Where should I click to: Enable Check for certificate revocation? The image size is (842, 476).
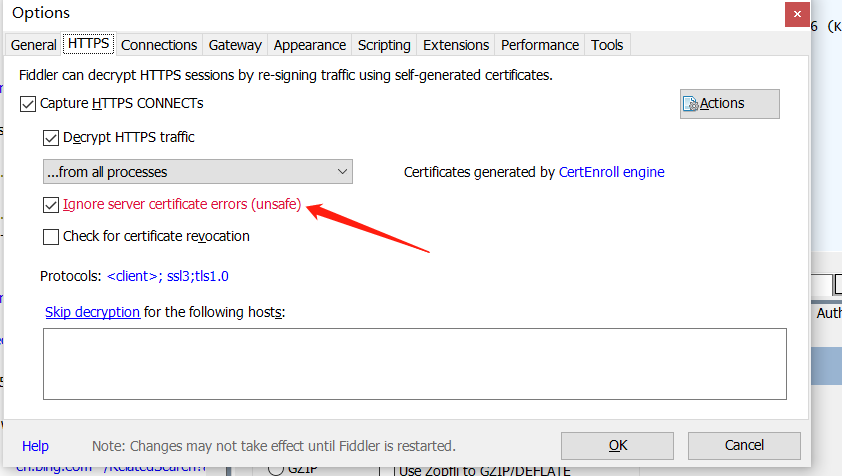coord(51,237)
